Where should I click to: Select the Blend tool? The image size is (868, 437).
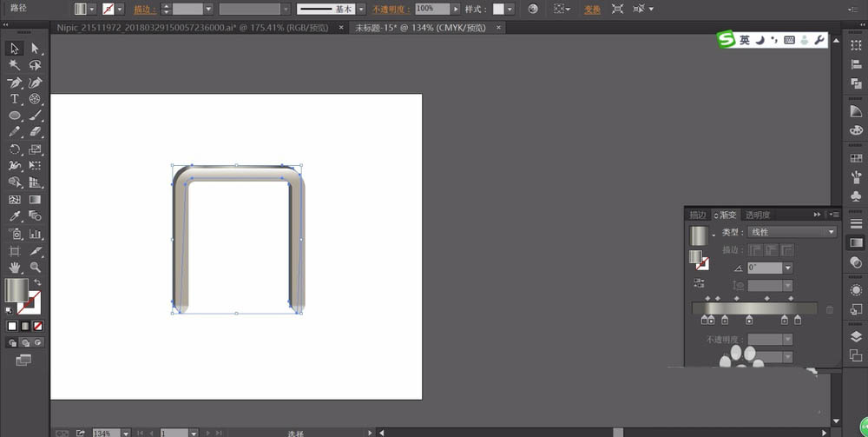35,216
